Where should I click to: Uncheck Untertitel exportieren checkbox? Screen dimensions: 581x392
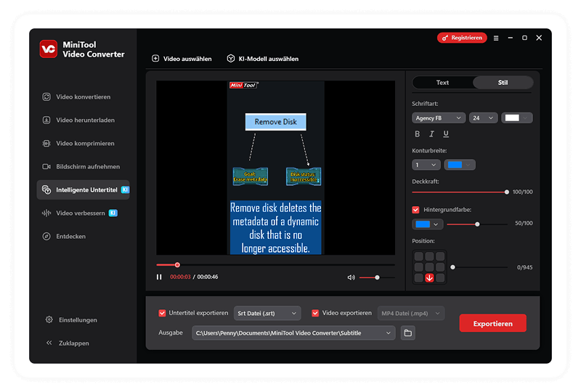pos(162,313)
